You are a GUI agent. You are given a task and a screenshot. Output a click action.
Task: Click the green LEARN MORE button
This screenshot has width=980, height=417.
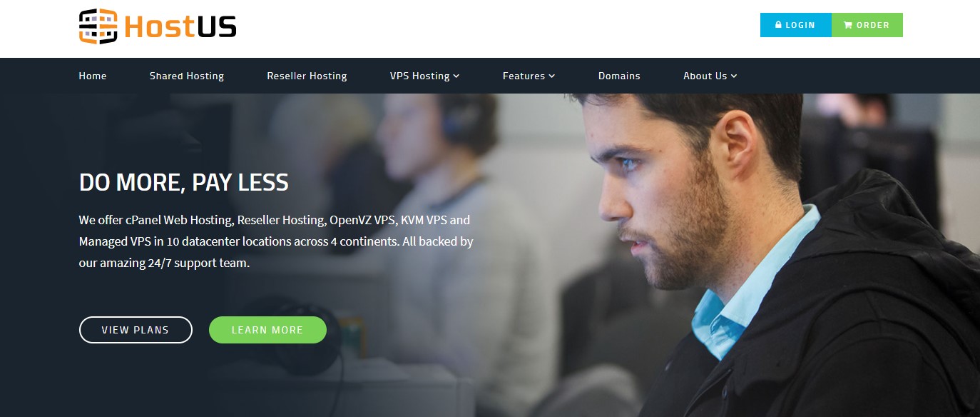point(267,330)
